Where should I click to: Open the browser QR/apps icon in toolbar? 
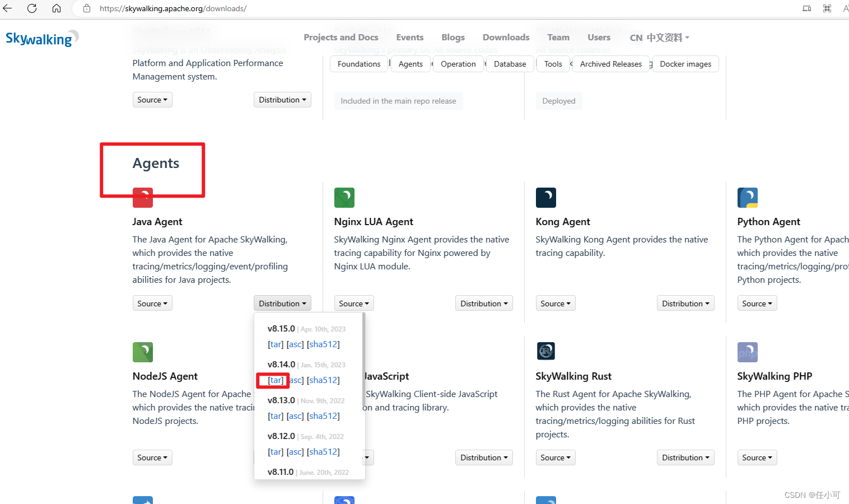827,8
